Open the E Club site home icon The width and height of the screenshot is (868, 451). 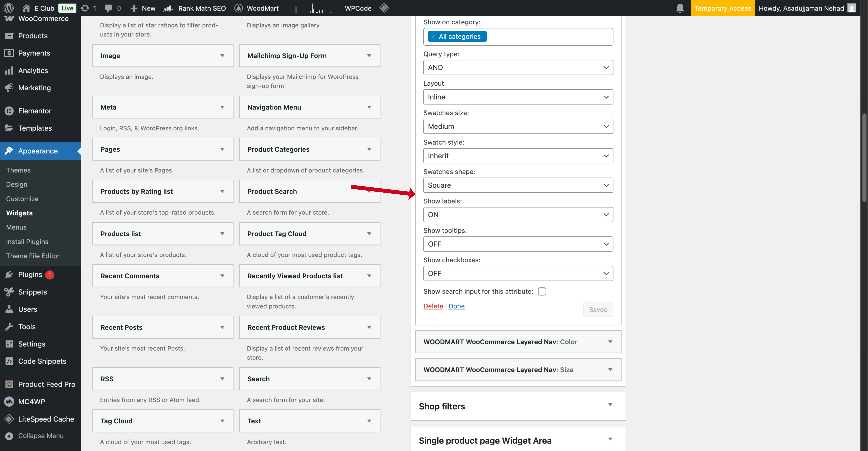26,8
